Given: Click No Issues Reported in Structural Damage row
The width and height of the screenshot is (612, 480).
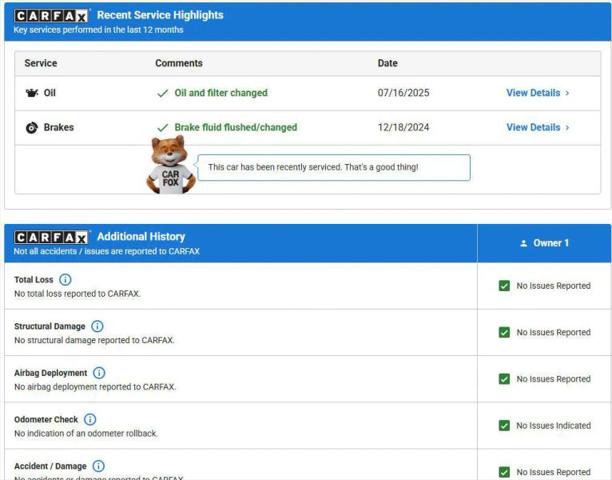Looking at the screenshot, I should [553, 332].
